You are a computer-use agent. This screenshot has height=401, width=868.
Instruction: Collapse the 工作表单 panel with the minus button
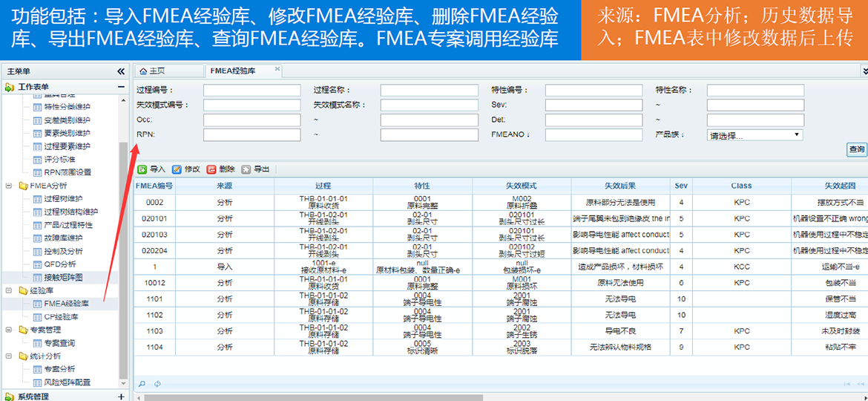click(x=121, y=87)
